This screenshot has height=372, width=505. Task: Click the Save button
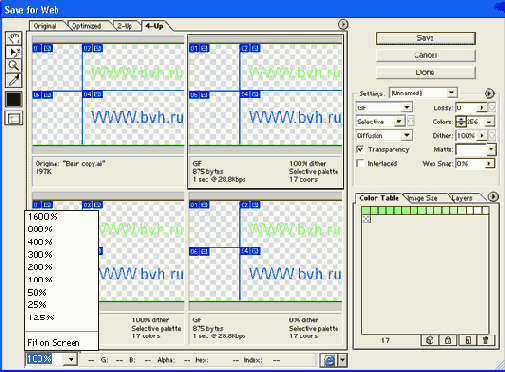coord(426,38)
